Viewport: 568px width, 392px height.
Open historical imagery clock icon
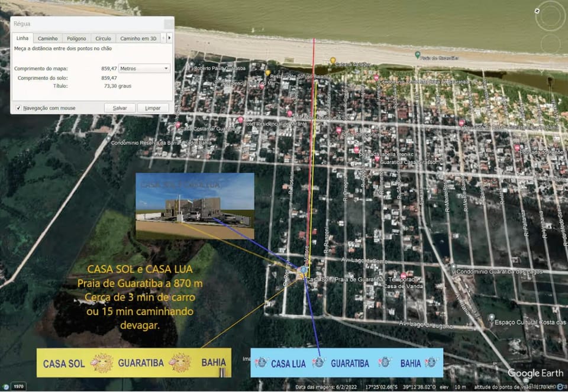[x=5, y=386]
